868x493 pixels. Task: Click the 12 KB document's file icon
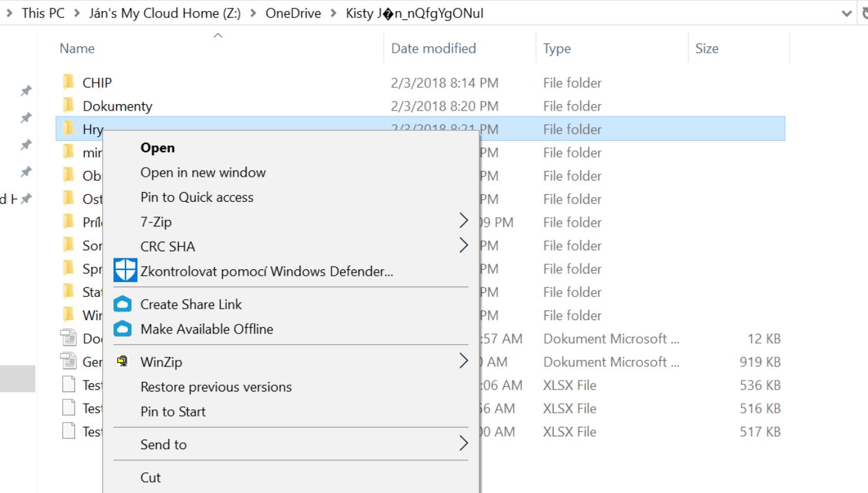click(68, 338)
